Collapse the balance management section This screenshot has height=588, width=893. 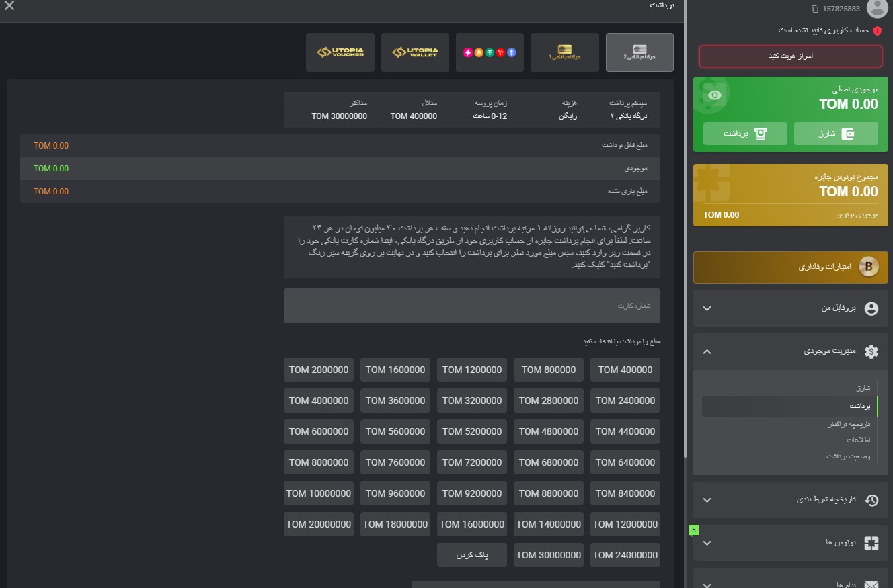coord(707,351)
